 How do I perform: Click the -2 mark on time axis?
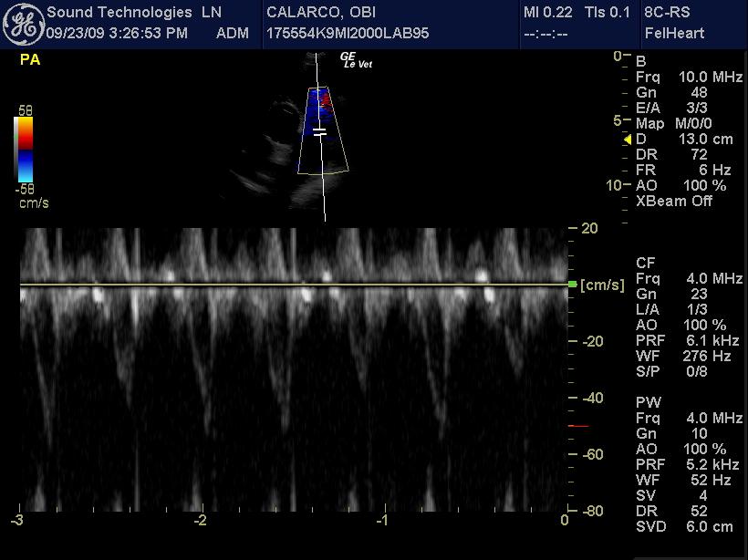click(x=200, y=521)
